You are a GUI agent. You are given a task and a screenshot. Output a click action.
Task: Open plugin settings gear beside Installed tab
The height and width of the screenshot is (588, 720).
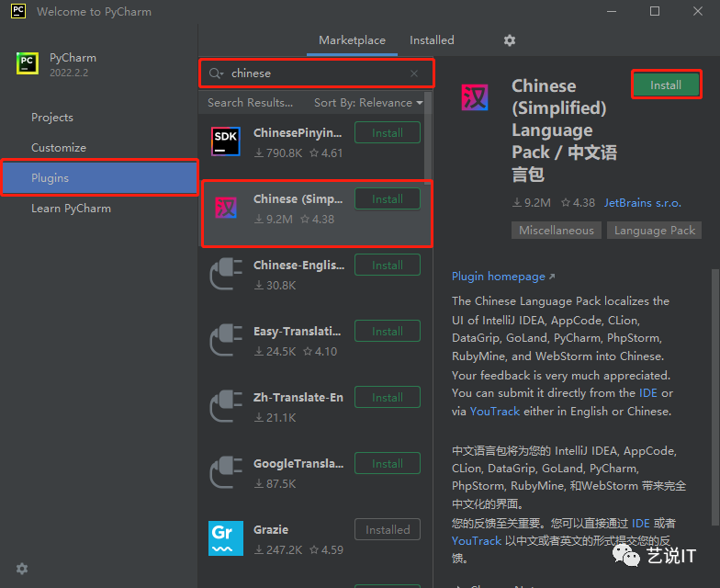click(x=509, y=40)
